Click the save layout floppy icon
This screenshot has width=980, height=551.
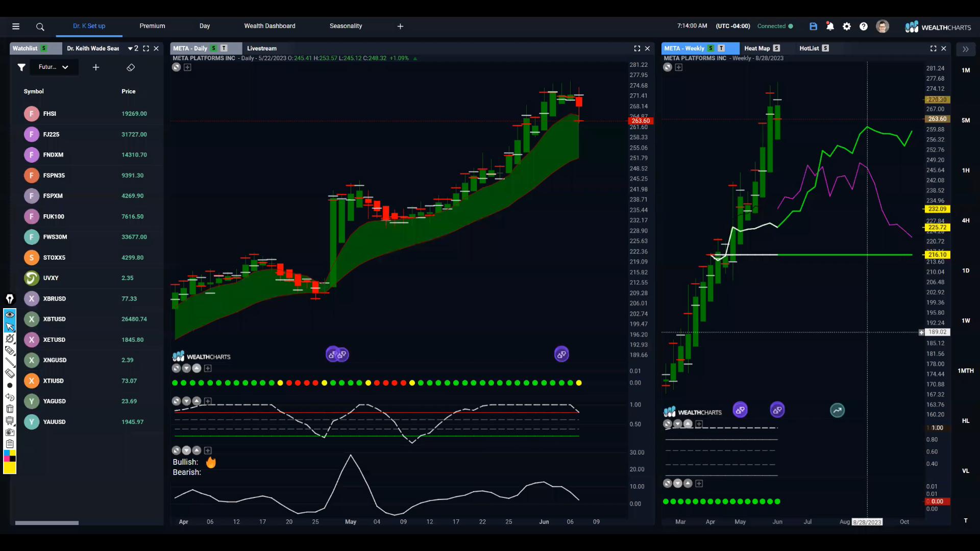pos(814,26)
